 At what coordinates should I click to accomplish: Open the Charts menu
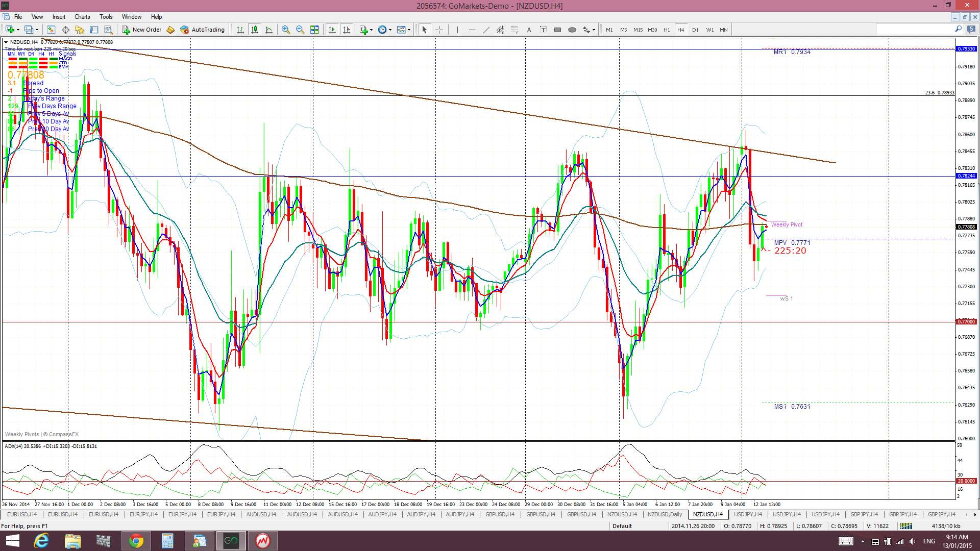click(x=82, y=17)
